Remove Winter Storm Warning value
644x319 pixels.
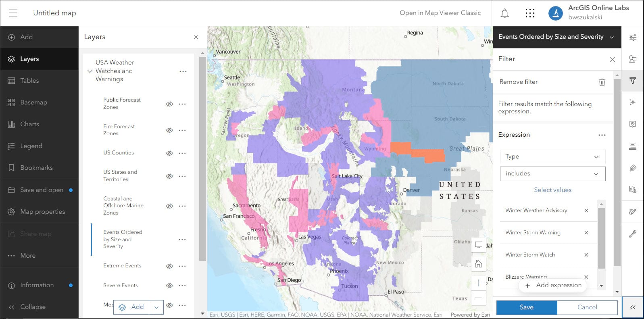click(586, 233)
